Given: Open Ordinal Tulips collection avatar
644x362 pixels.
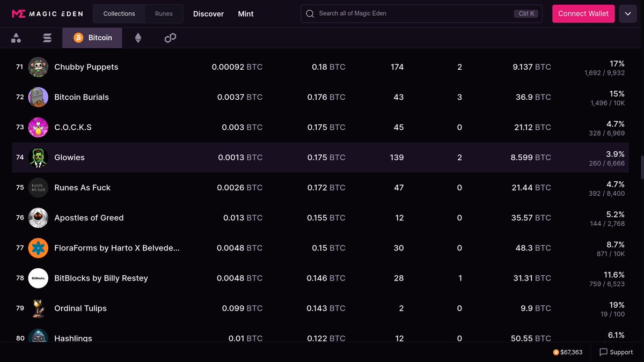Looking at the screenshot, I should (38, 308).
